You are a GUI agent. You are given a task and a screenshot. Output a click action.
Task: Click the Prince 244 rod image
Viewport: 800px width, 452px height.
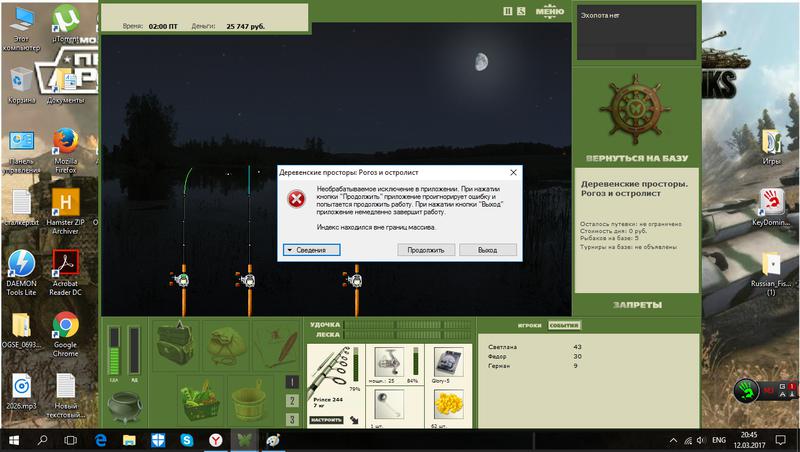tap(330, 371)
